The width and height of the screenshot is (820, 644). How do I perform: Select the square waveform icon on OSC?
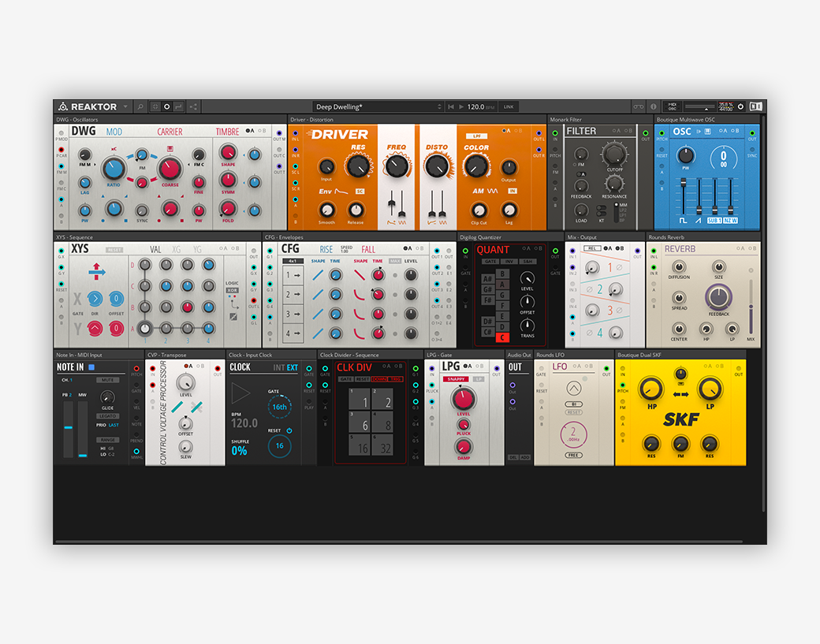(683, 221)
